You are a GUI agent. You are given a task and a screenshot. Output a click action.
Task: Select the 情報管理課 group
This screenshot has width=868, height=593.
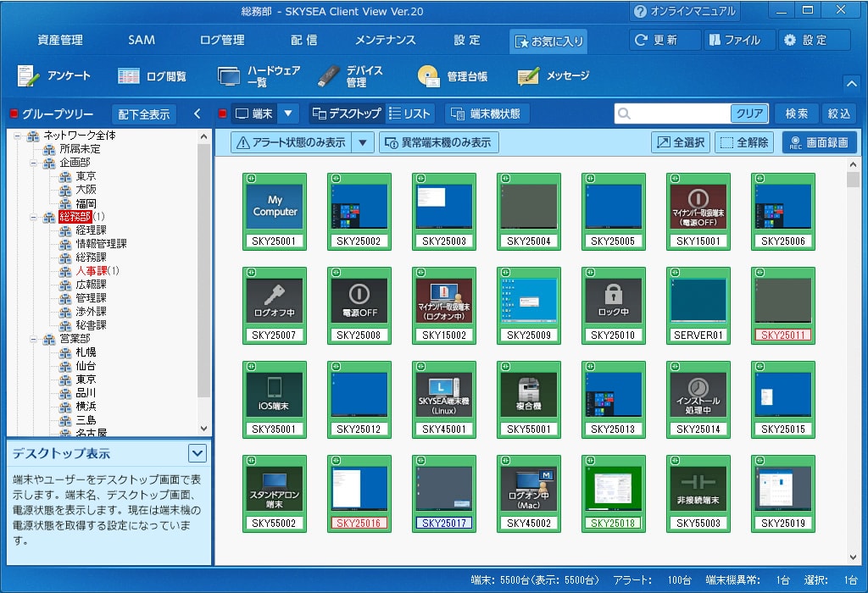tap(102, 243)
